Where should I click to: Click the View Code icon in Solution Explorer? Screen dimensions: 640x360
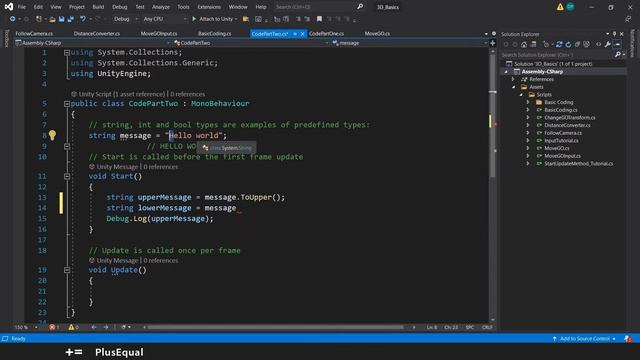(598, 44)
